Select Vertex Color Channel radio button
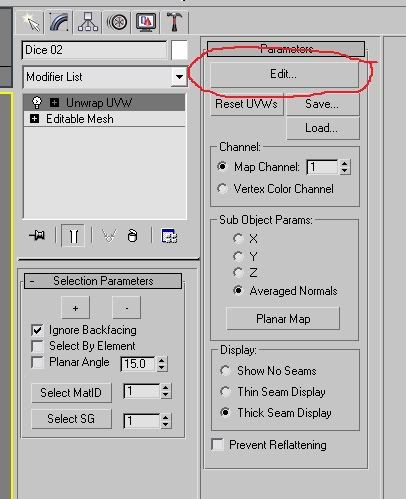Image resolution: width=406 pixels, height=499 pixels. coord(222,189)
